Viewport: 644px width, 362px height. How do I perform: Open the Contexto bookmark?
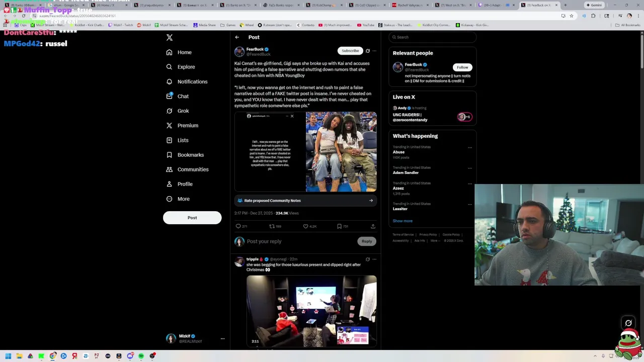point(305,25)
